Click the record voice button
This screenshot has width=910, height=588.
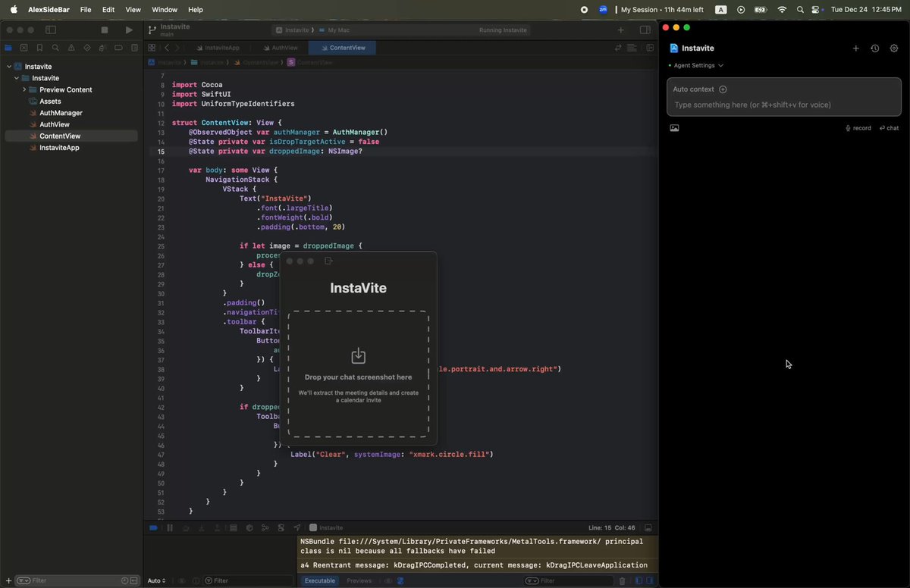tap(858, 128)
